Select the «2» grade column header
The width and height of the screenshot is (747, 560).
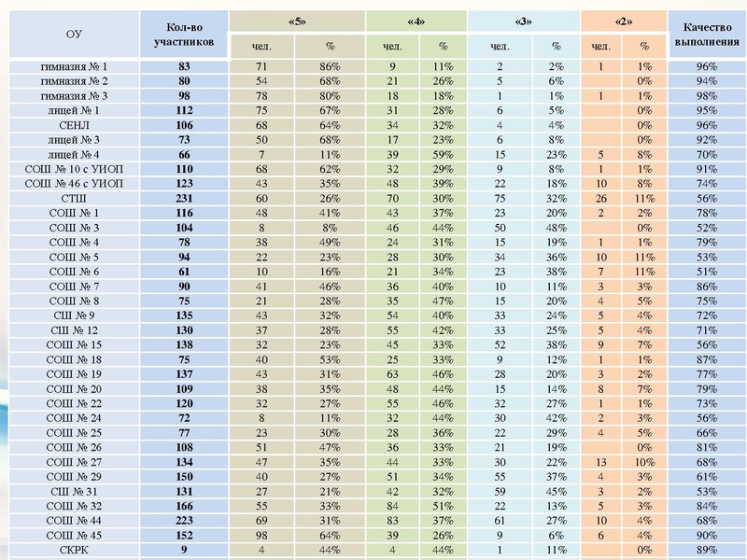pyautogui.click(x=621, y=21)
